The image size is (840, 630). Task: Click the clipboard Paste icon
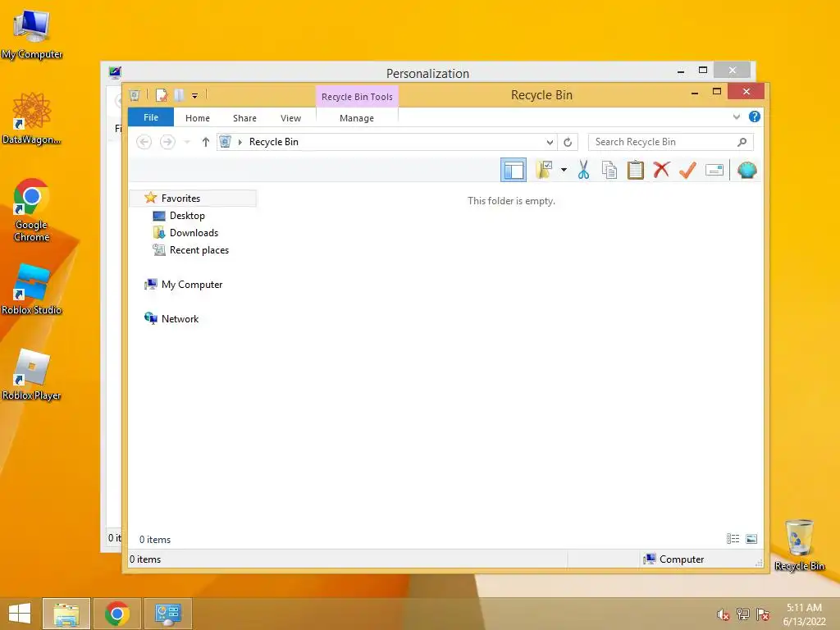[x=636, y=171]
